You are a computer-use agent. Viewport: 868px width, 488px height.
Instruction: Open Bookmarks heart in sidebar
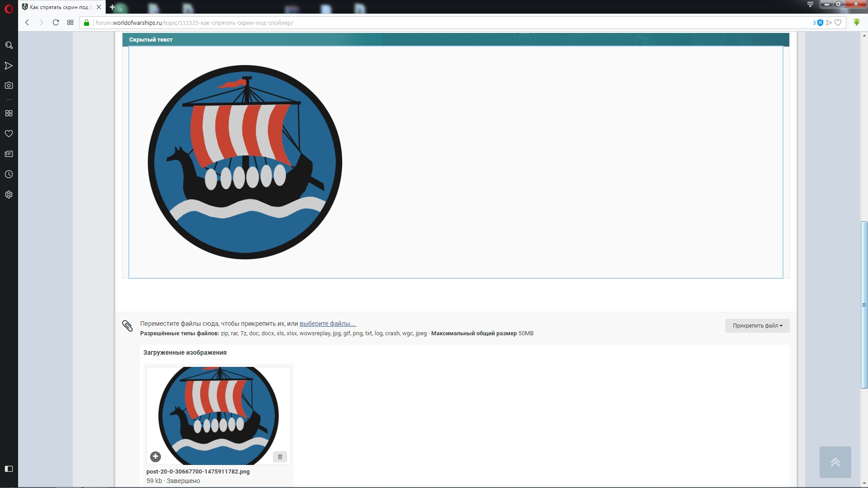tap(9, 134)
